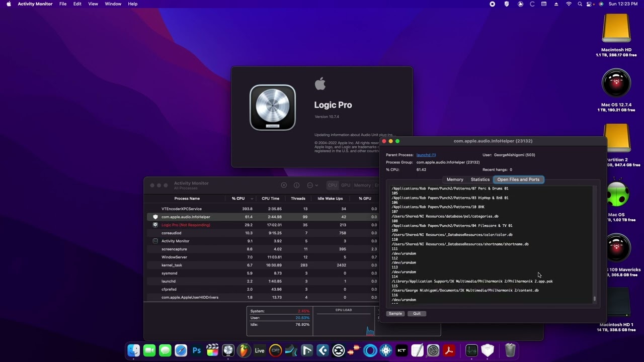Open Adobe Acrobat from the Dock

(x=449, y=350)
